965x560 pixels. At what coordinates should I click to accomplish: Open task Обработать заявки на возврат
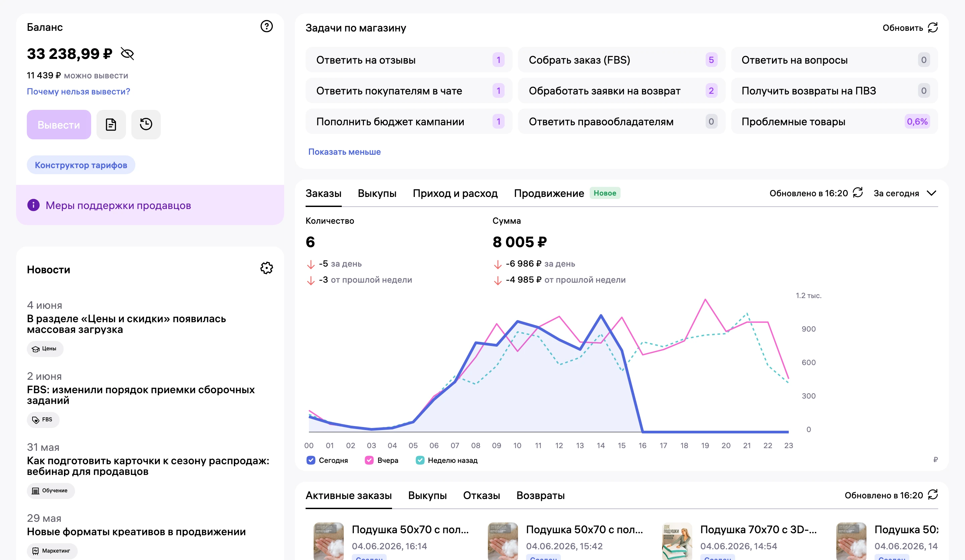[x=622, y=91]
